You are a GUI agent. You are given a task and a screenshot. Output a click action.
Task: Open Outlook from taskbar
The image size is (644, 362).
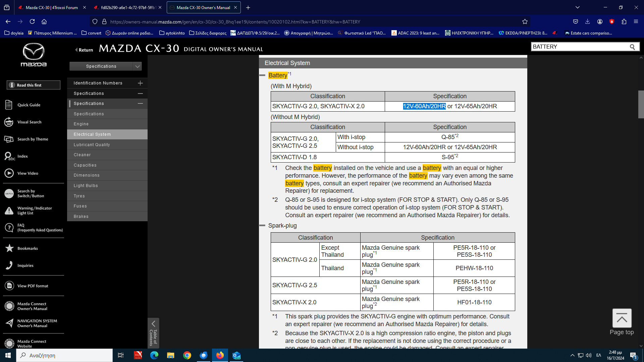[x=236, y=355]
